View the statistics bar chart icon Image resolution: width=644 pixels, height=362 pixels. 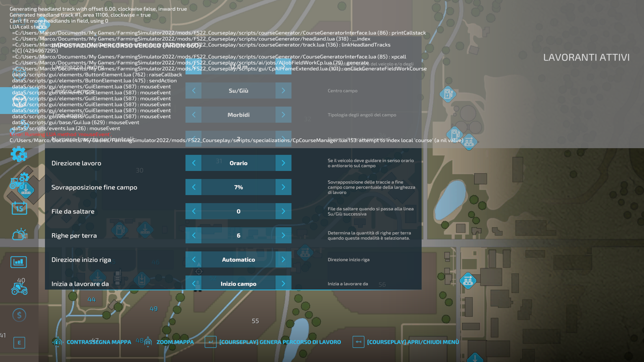18,262
